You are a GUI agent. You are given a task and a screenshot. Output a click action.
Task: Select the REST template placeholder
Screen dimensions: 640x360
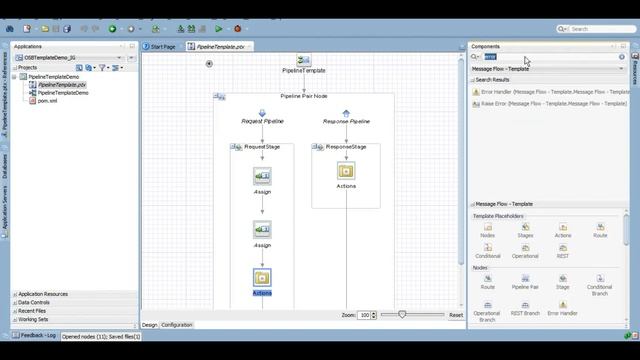[x=563, y=251]
